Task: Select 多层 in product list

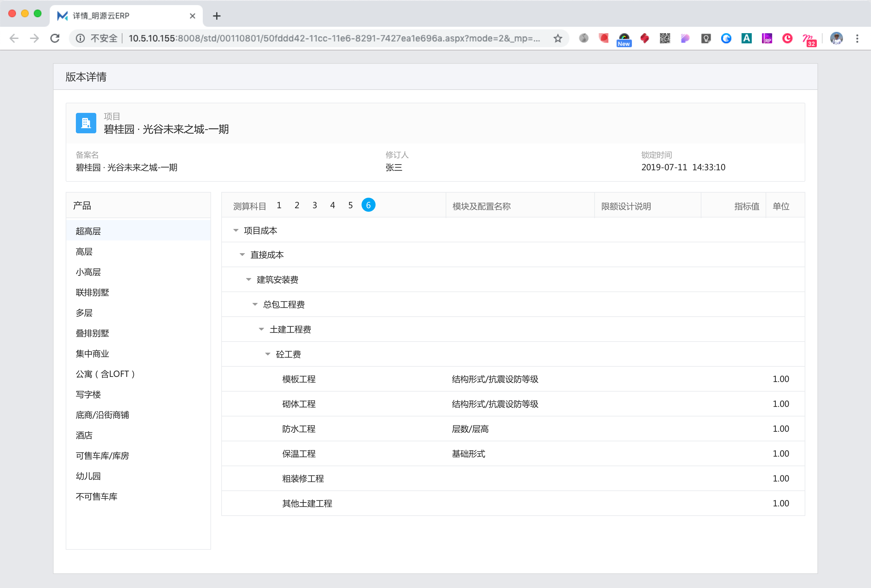Action: click(138, 313)
